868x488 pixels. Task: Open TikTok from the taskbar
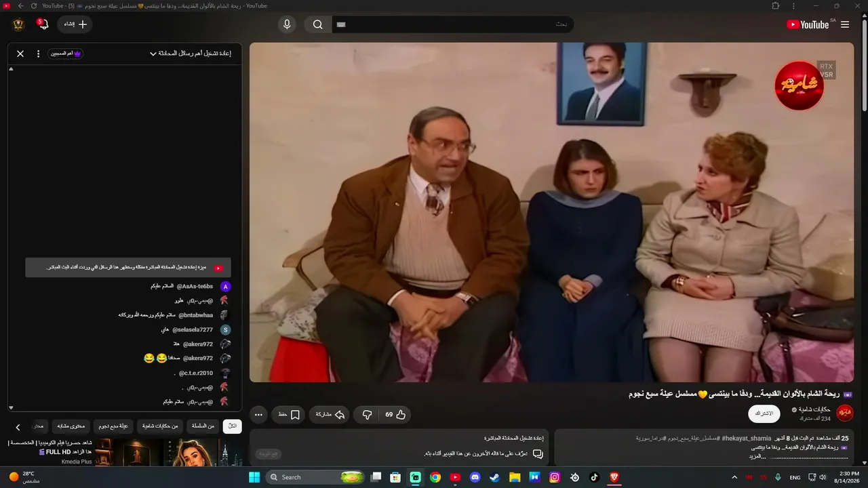click(x=595, y=477)
